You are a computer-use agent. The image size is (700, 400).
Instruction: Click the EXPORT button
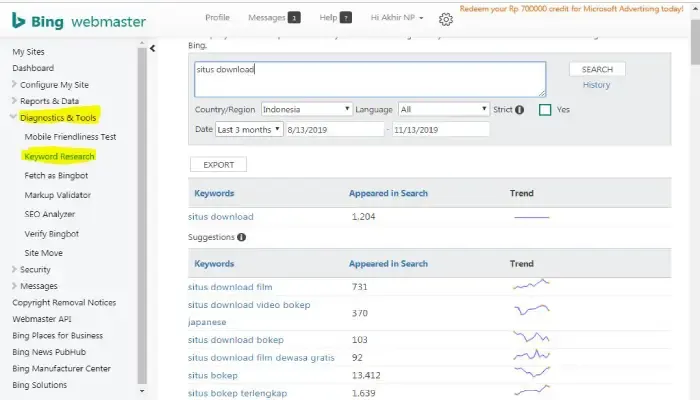click(218, 165)
